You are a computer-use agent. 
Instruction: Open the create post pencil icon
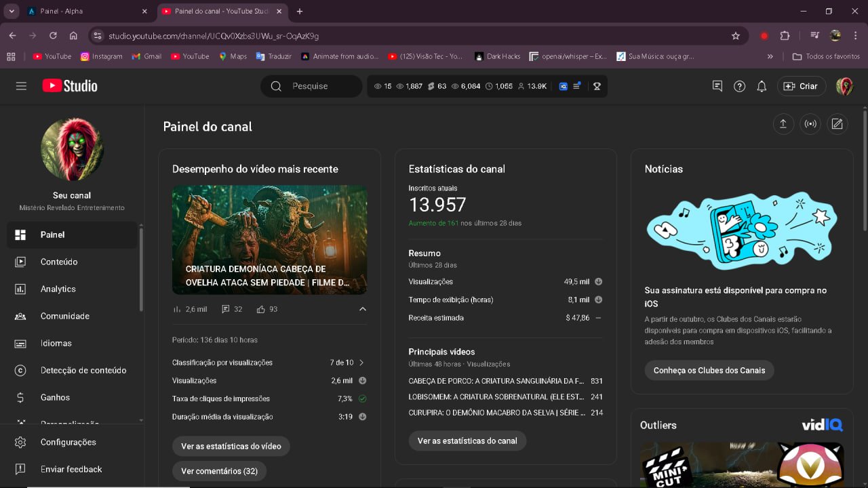[837, 124]
